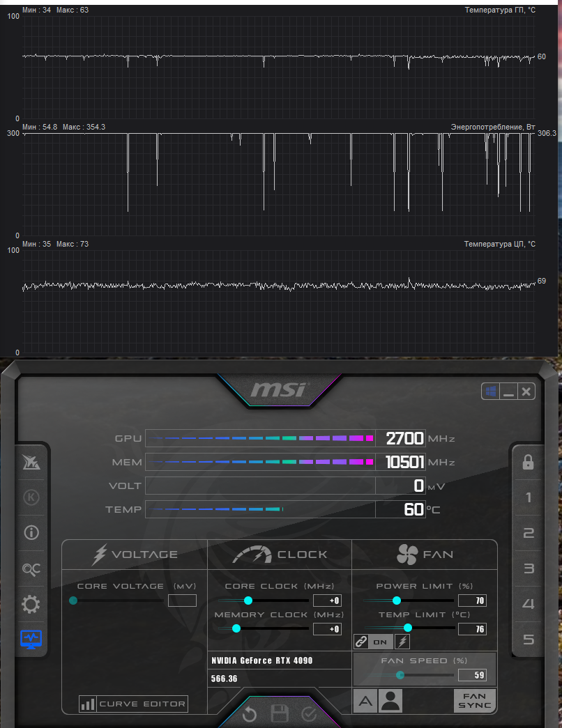Viewport: 562px width, 728px height.
Task: Toggle apply at Windows startup icon
Action: click(x=490, y=392)
